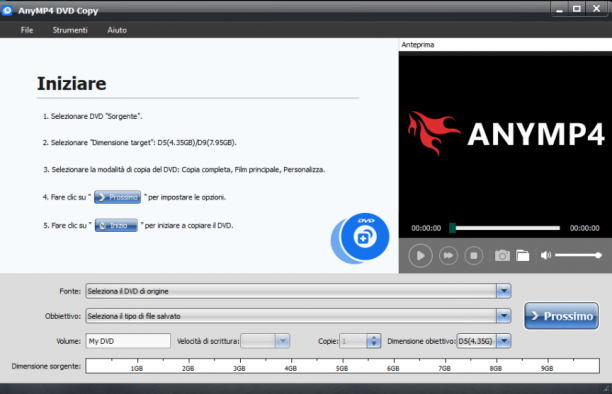Viewport: 612px width, 394px height.
Task: Select the Obbiettivo saved file type combo box
Action: [x=298, y=316]
